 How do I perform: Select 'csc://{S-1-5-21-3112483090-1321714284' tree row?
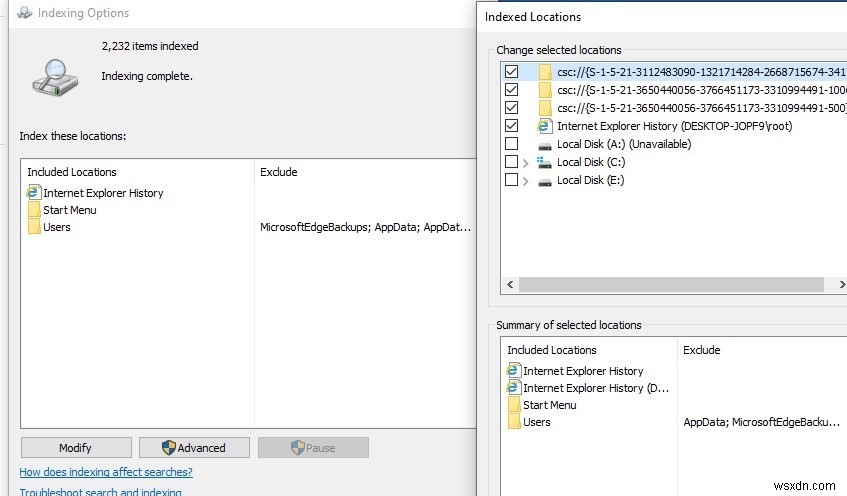click(x=702, y=72)
